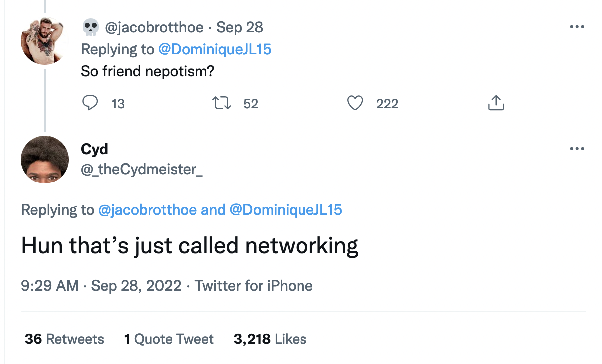
Task: Click the reply icon under jacobrotthoe's tweet
Action: click(90, 103)
